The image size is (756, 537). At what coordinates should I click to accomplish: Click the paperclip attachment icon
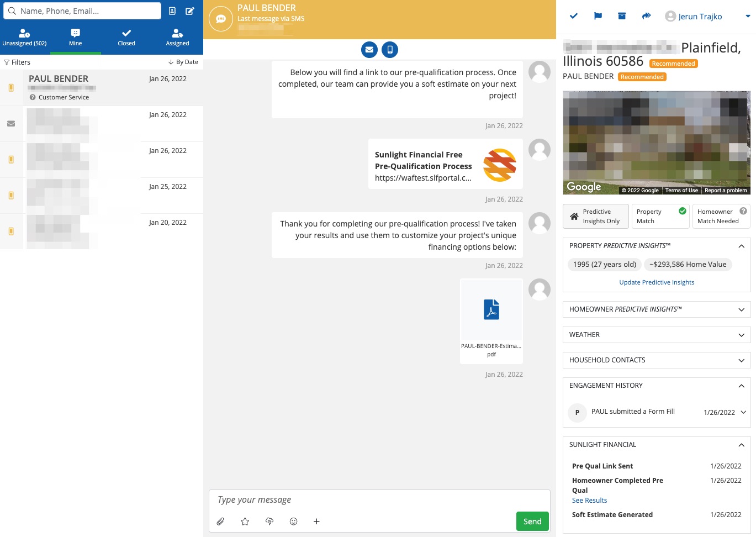click(x=220, y=522)
